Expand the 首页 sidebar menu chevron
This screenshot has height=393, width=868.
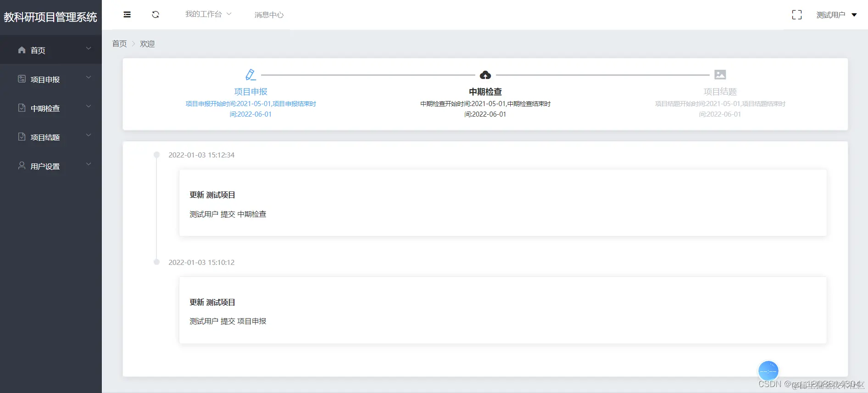[89, 48]
